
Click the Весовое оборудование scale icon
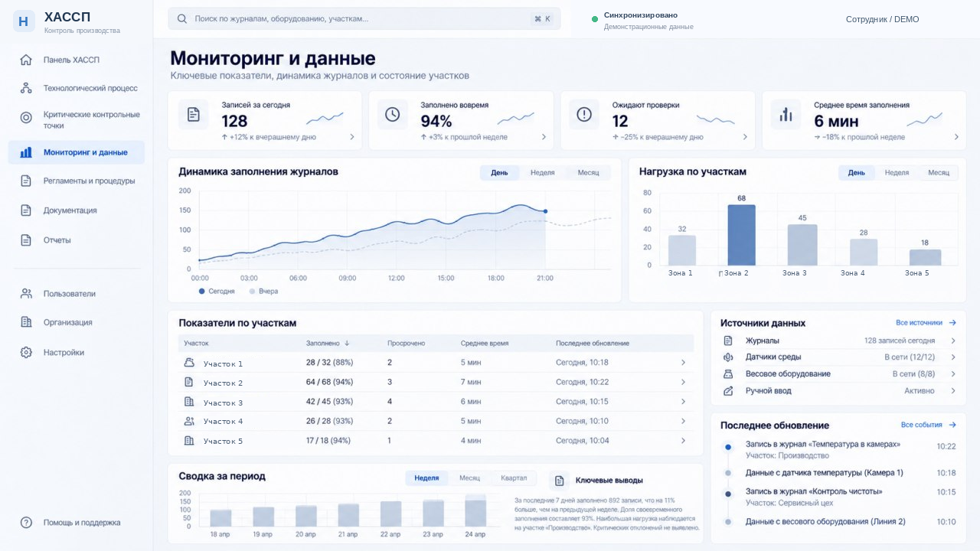click(x=728, y=374)
